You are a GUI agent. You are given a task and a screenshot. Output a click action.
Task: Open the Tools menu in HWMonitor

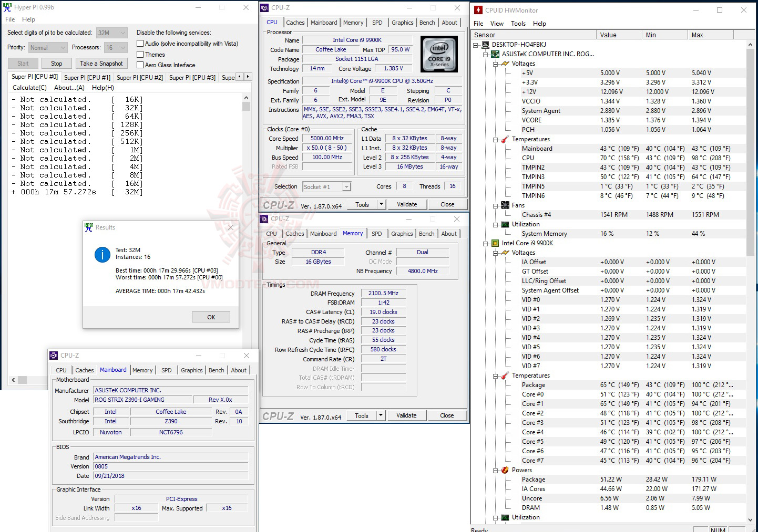click(518, 24)
